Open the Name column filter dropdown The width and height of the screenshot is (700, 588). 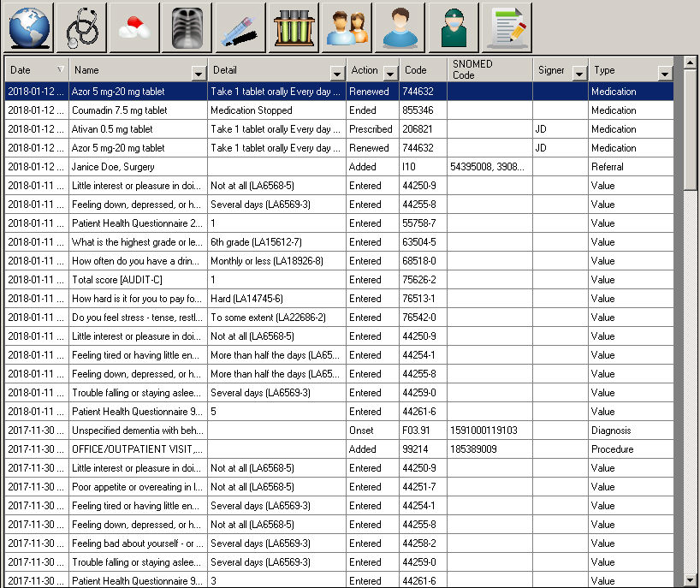(x=199, y=73)
